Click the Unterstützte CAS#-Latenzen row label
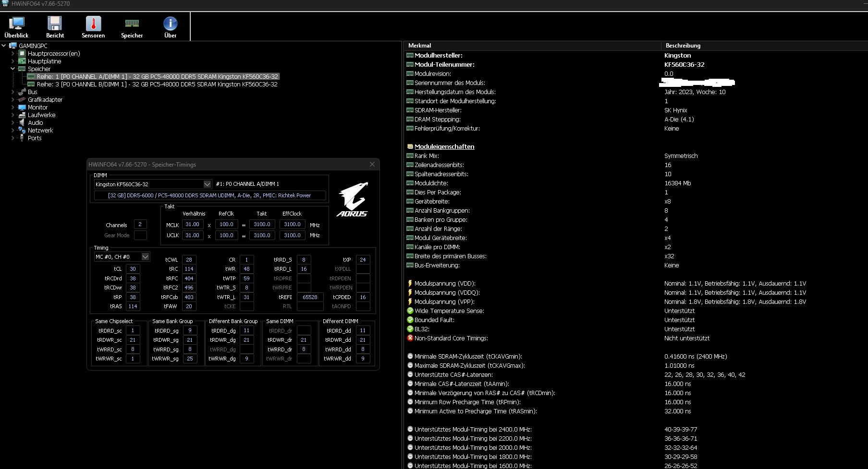 (453, 374)
